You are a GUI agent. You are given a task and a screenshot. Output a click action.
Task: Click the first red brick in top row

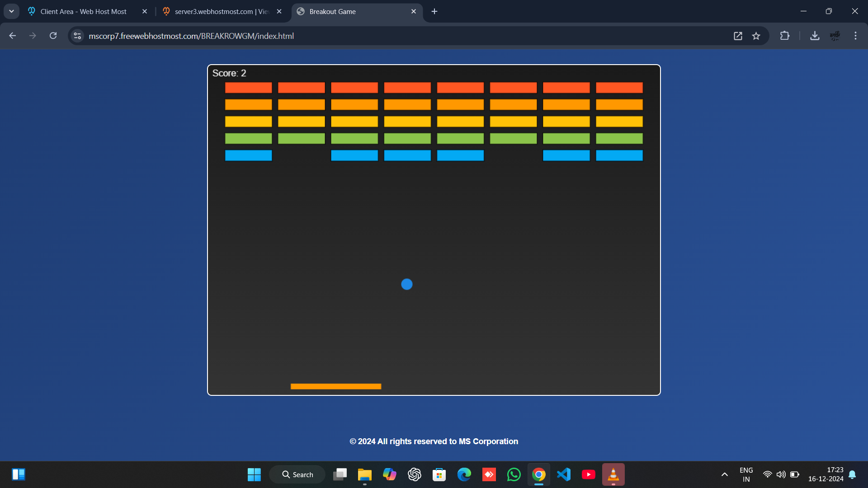tap(249, 88)
